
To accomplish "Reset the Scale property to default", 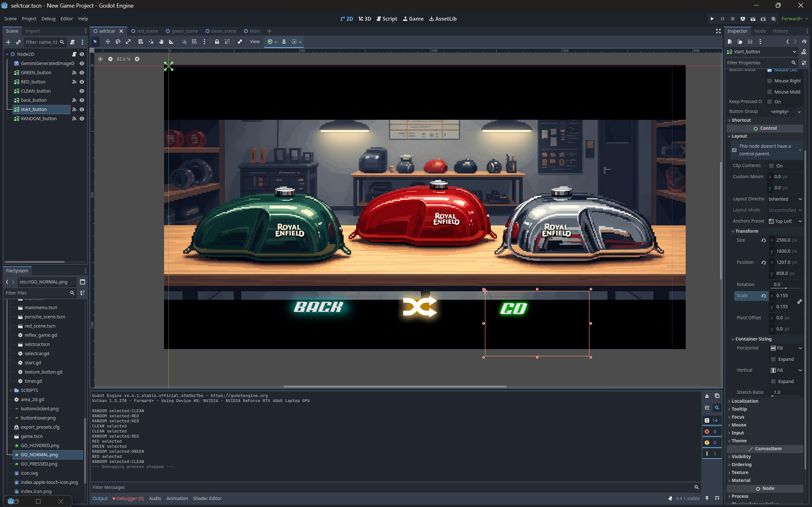I will pyautogui.click(x=763, y=296).
